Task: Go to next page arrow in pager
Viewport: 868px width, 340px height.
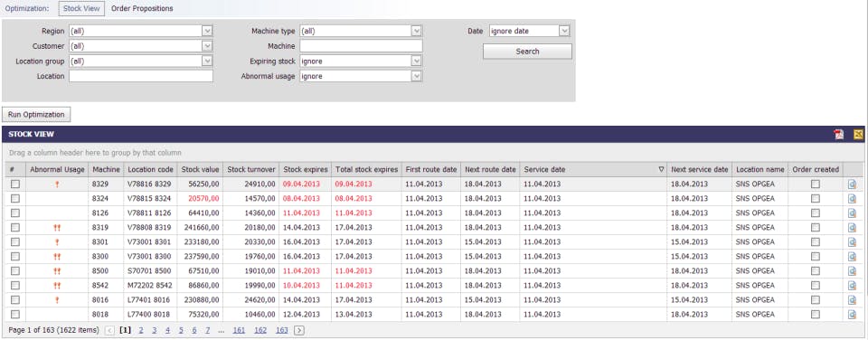Action: (299, 330)
